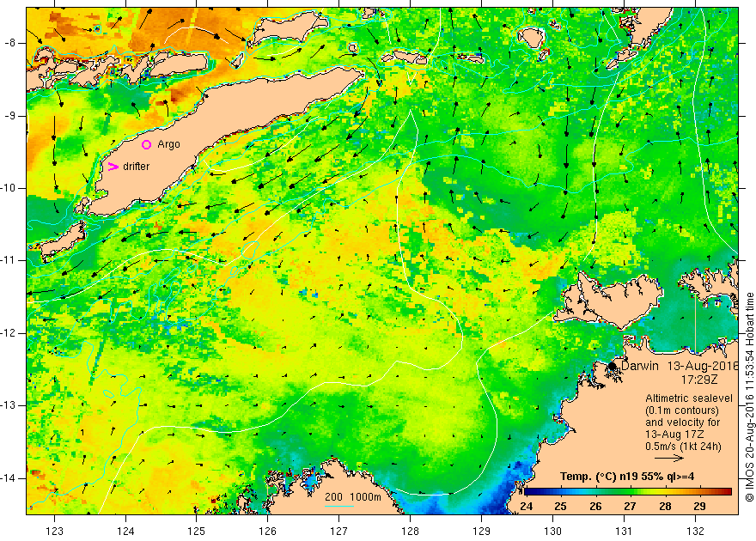Click longitude label 128 on bottom axis
The height and width of the screenshot is (541, 756).
click(410, 531)
